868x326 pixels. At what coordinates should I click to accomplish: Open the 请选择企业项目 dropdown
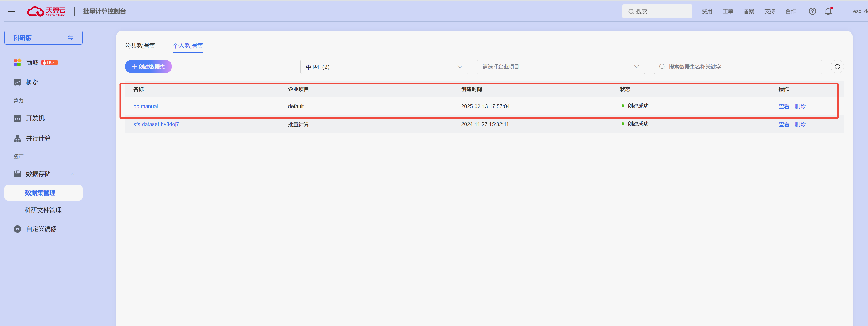click(561, 67)
